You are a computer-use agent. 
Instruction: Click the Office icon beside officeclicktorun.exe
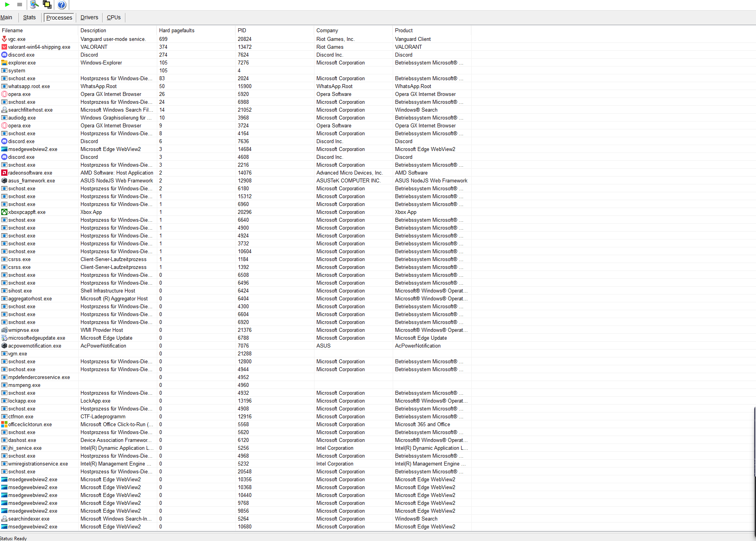pyautogui.click(x=4, y=424)
